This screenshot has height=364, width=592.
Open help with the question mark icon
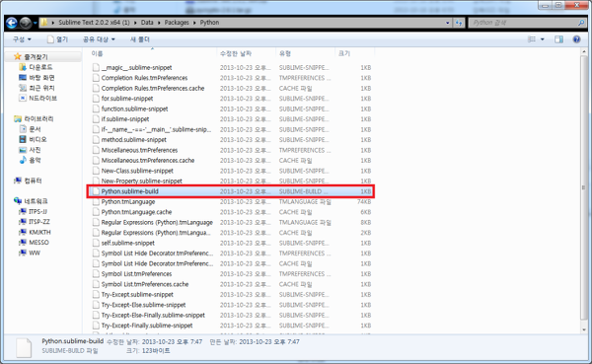[576, 39]
